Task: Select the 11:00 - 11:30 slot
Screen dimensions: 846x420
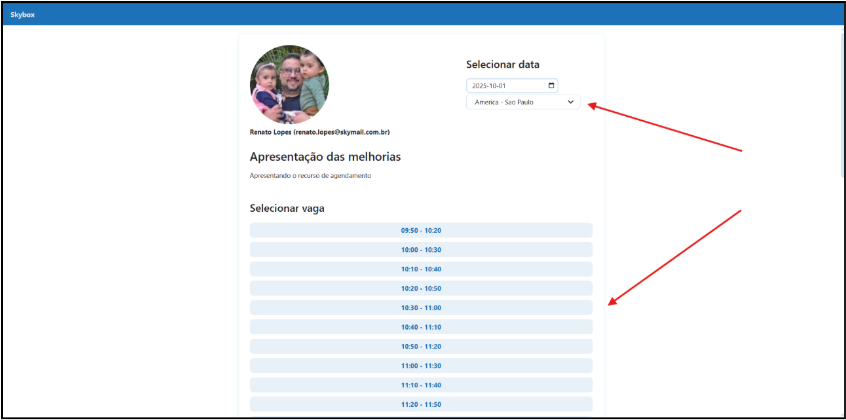Action: click(421, 366)
